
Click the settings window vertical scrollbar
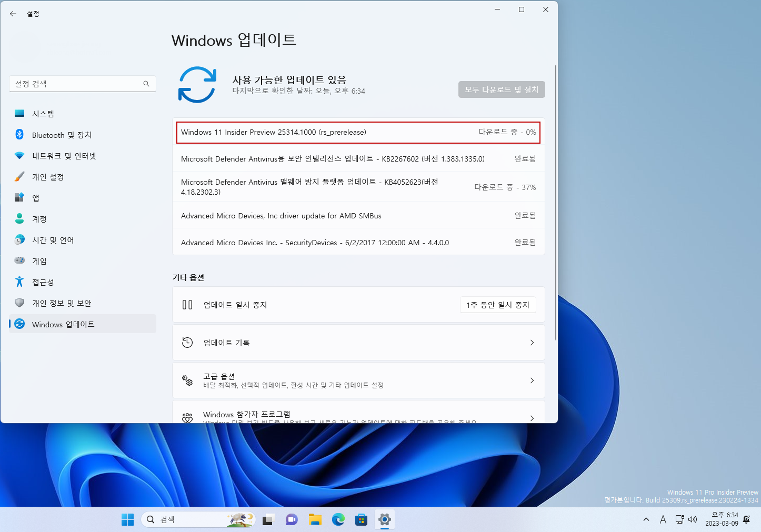click(556, 203)
